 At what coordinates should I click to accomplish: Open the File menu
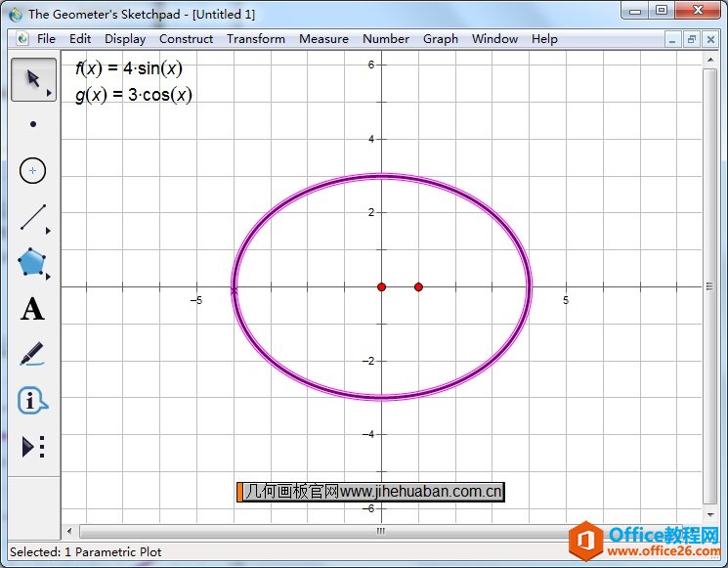46,39
